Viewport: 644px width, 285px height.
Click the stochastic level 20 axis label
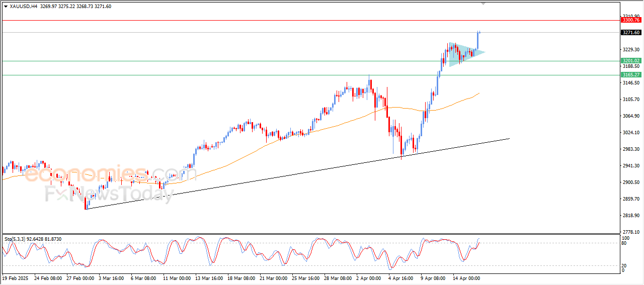tap(625, 265)
